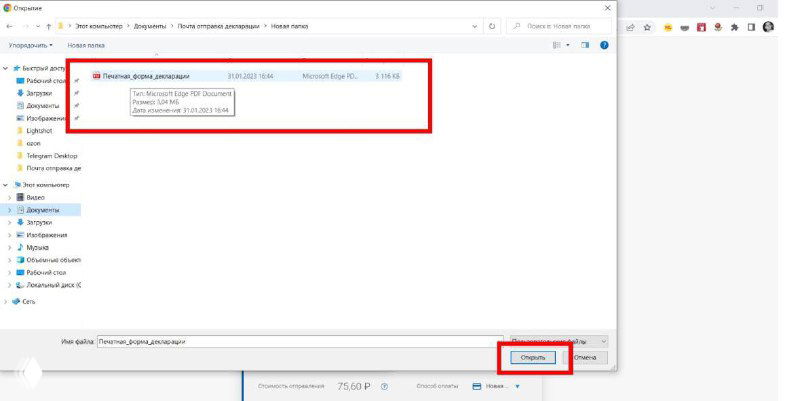Expand the 'Музыка' node
800x401 pixels.
click(x=9, y=247)
